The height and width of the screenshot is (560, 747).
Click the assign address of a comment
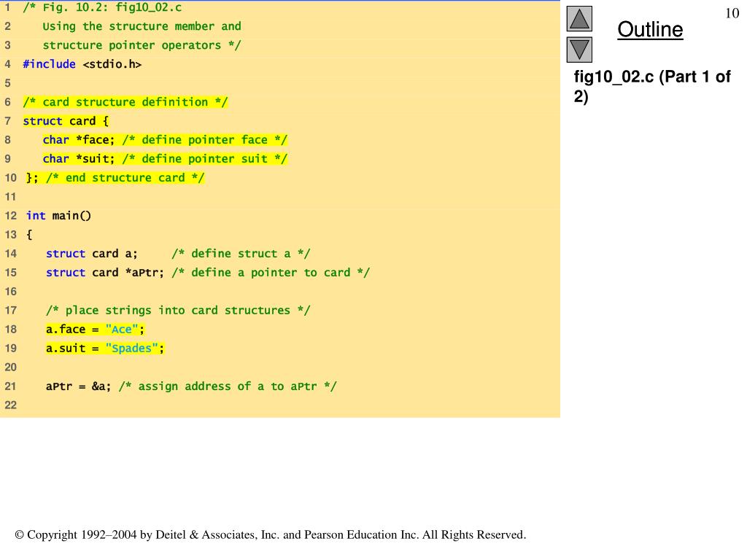click(x=228, y=386)
